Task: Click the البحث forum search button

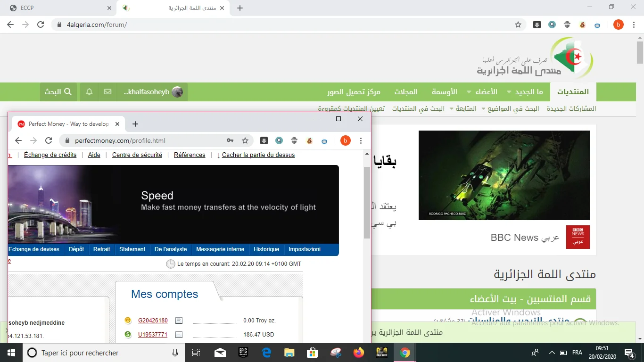Action: click(58, 92)
